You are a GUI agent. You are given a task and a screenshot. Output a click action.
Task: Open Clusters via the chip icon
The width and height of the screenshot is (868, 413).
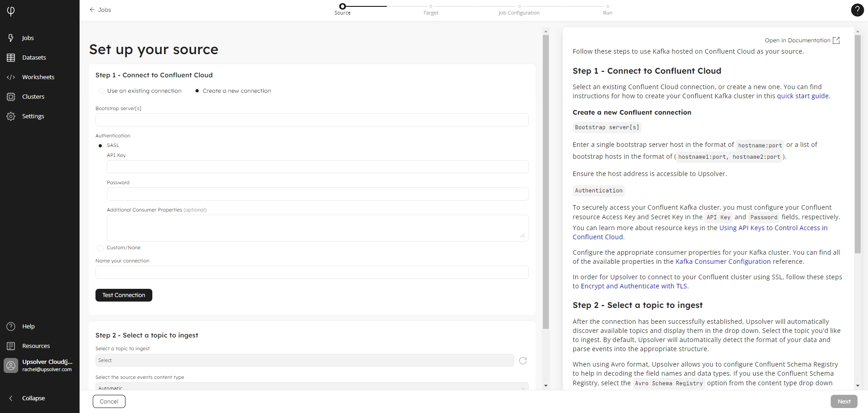pyautogui.click(x=11, y=97)
